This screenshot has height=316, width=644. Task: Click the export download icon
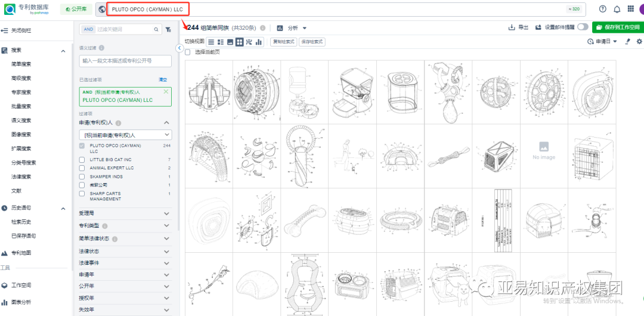tap(512, 27)
